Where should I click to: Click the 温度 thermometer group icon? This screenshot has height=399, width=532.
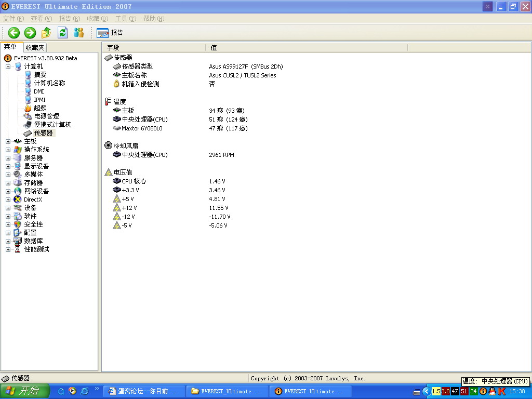(108, 101)
